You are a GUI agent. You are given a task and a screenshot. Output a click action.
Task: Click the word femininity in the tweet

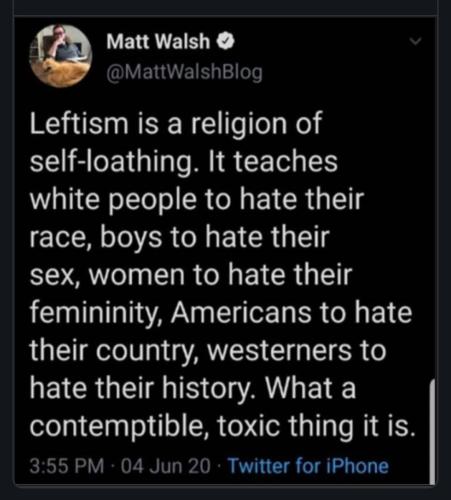coord(96,314)
